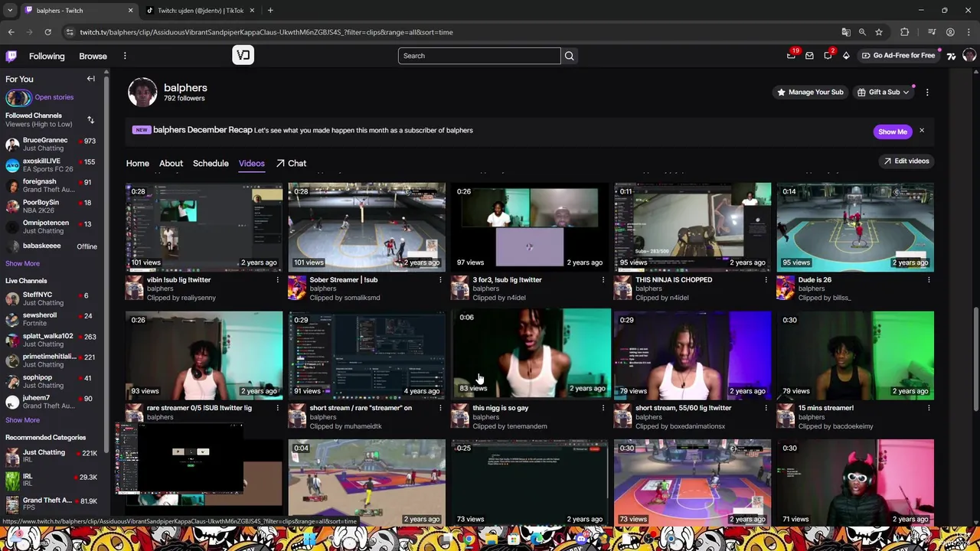Image resolution: width=980 pixels, height=551 pixels.
Task: Collapse the For You sidebar
Action: (x=90, y=79)
